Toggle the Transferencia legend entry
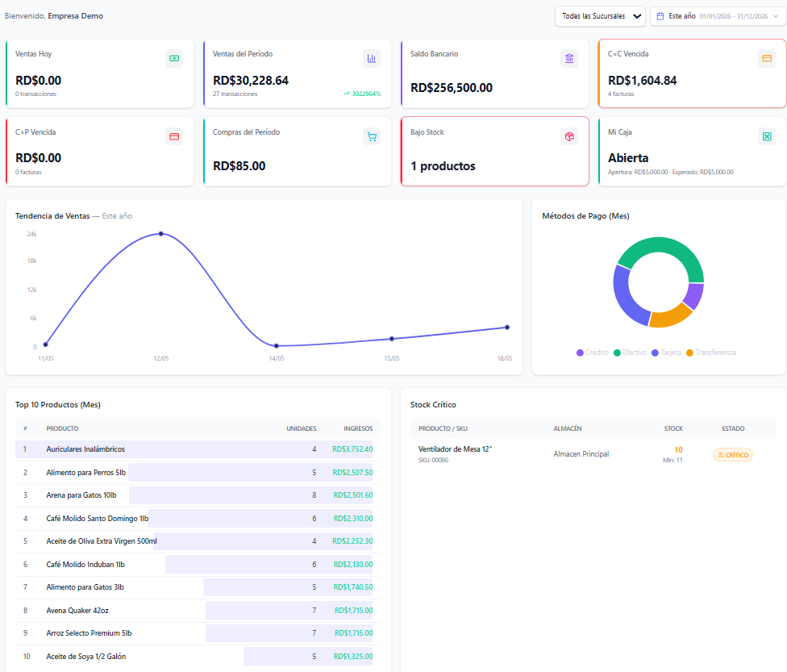Screen dimensions: 787x672 711,353
